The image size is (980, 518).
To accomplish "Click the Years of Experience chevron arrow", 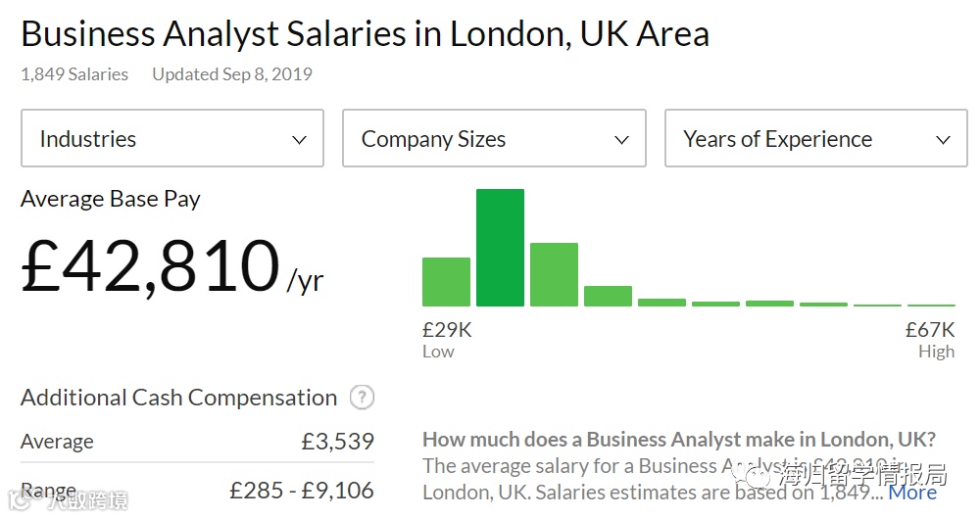I will tap(944, 140).
